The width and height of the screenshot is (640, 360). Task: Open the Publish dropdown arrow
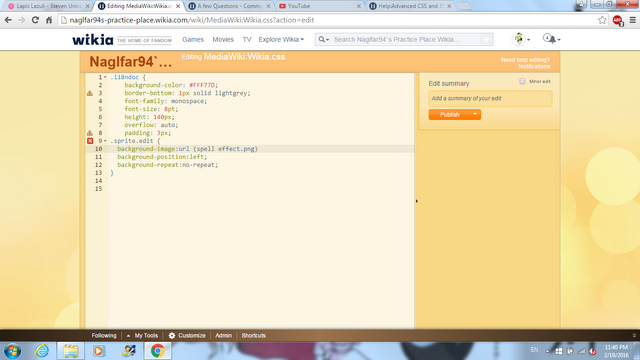click(x=475, y=114)
